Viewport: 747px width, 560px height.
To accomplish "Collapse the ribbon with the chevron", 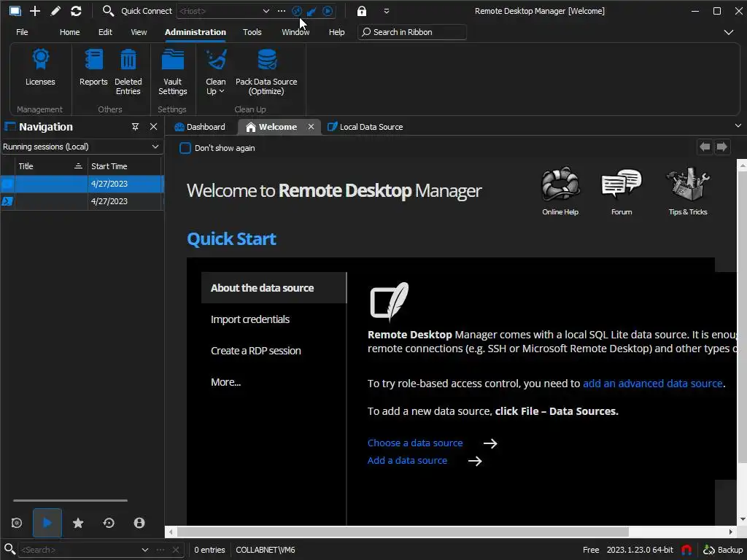I will pyautogui.click(x=729, y=32).
